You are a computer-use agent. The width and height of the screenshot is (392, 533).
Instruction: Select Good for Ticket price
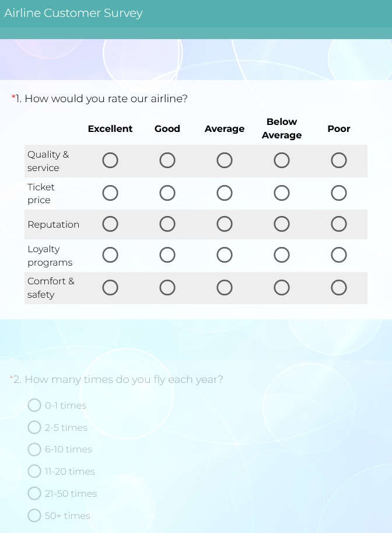coord(167,193)
